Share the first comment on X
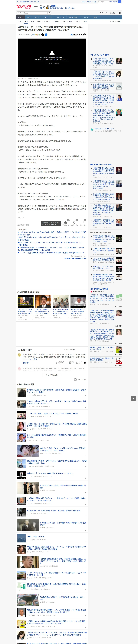The width and height of the screenshot is (138, 644). (x=85, y=363)
